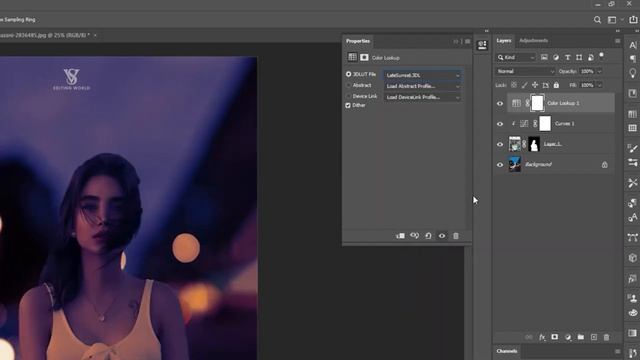Image resolution: width=640 pixels, height=360 pixels.
Task: Add layer mask icon at Layers bottom
Action: point(554,337)
